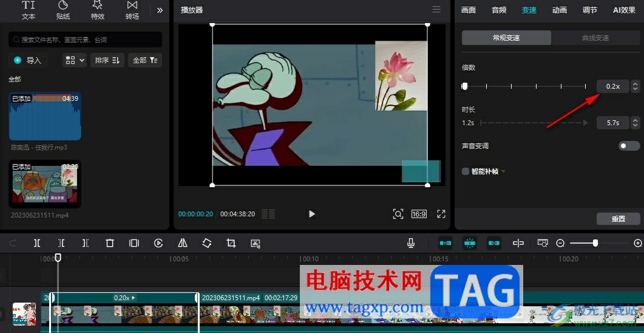Click the smart cutout image tool
644x333 pixels.
click(x=256, y=244)
